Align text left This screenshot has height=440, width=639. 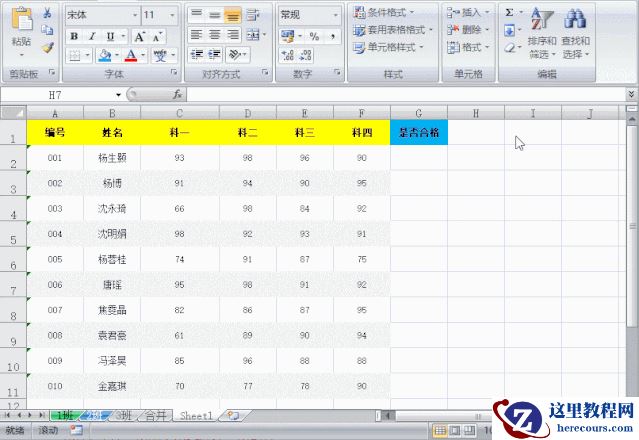coord(196,35)
